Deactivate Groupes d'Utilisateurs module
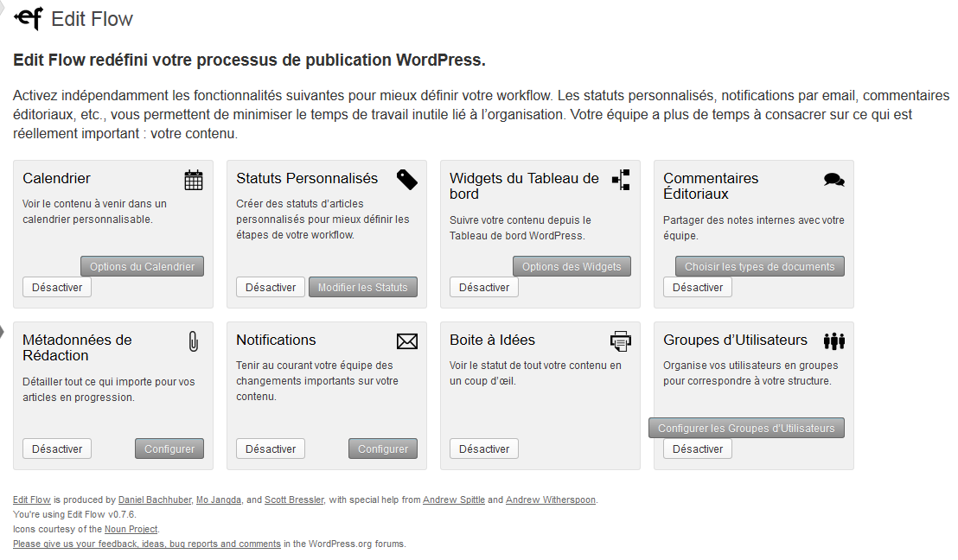 coord(698,449)
